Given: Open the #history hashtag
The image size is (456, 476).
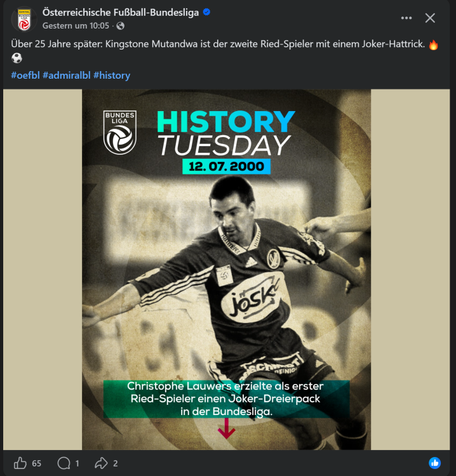Looking at the screenshot, I should click(x=112, y=76).
